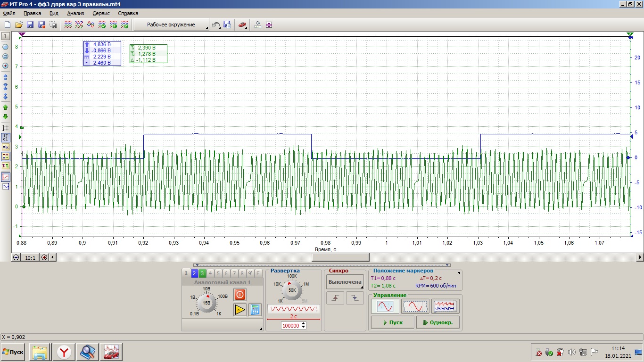Viewport: 644px width, 362px height.
Task: Open the Анализ menu
Action: [75, 13]
